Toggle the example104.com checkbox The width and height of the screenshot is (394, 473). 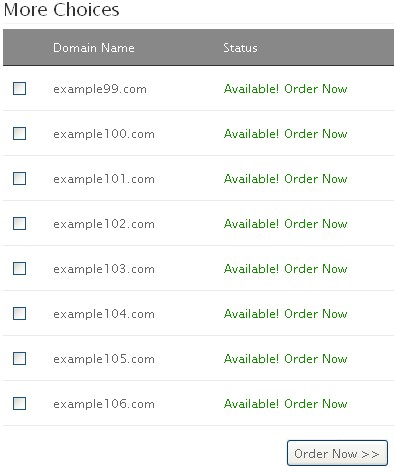point(19,314)
